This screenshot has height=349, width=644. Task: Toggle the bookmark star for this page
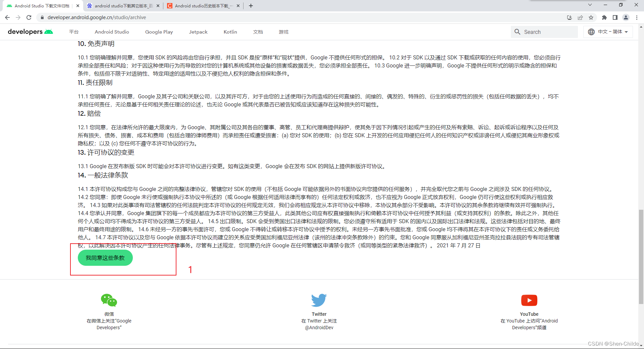(x=592, y=17)
